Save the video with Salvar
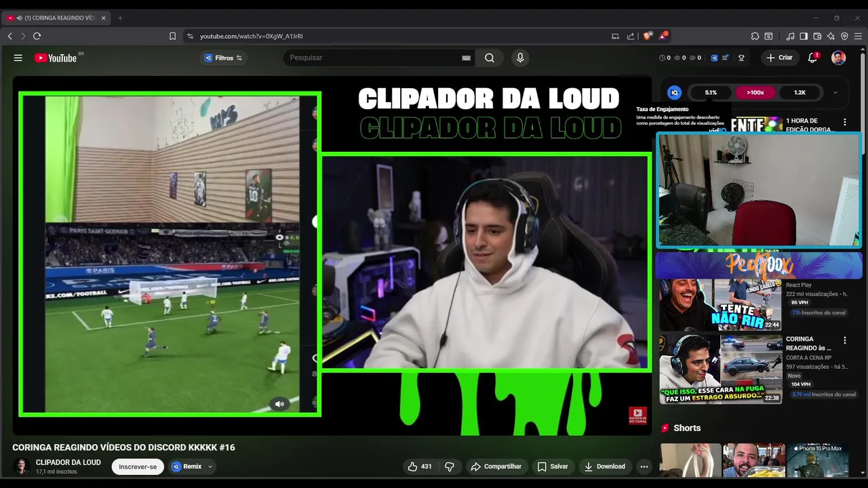The width and height of the screenshot is (868, 488). (553, 466)
